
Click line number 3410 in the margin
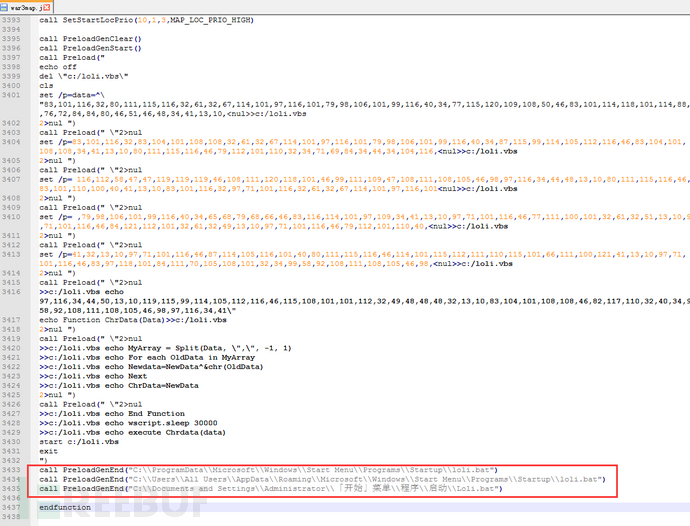[x=11, y=217]
